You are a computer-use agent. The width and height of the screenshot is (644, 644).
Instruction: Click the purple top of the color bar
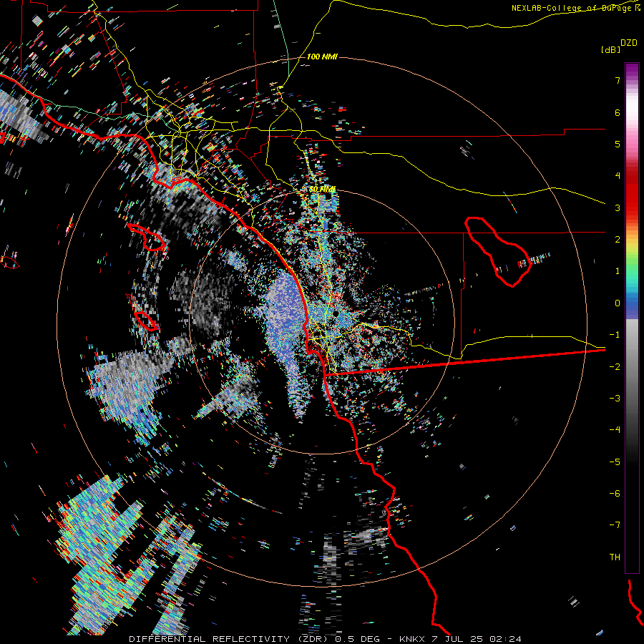pyautogui.click(x=632, y=71)
